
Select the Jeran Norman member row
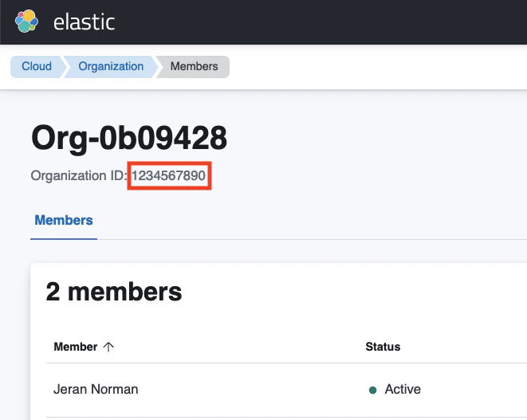286,390
